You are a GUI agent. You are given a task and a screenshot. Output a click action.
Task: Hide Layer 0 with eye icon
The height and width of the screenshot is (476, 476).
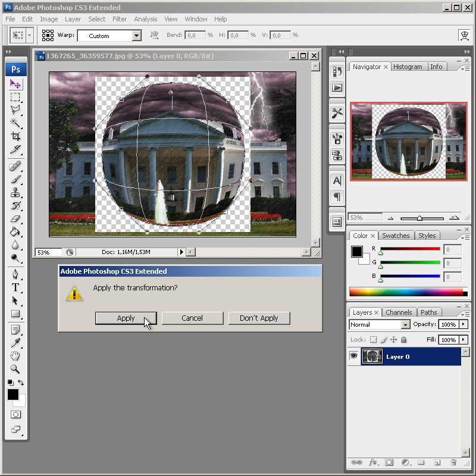pos(353,355)
